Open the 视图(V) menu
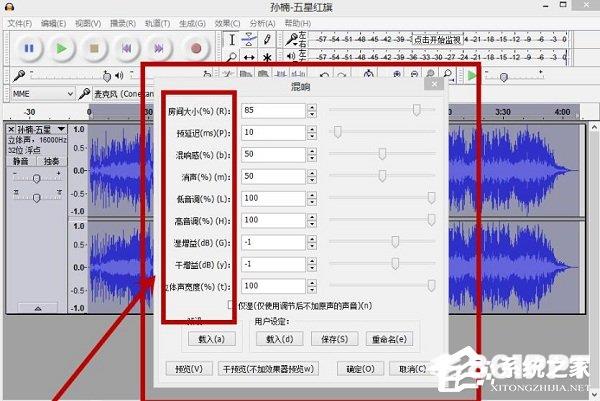Screen dimensions: 600x401 tap(88, 23)
